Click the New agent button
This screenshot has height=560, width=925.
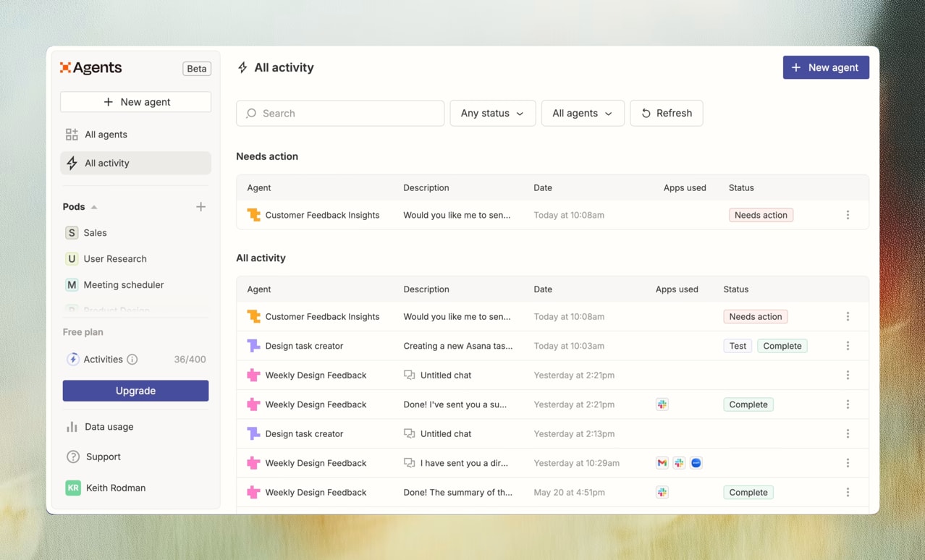[826, 67]
